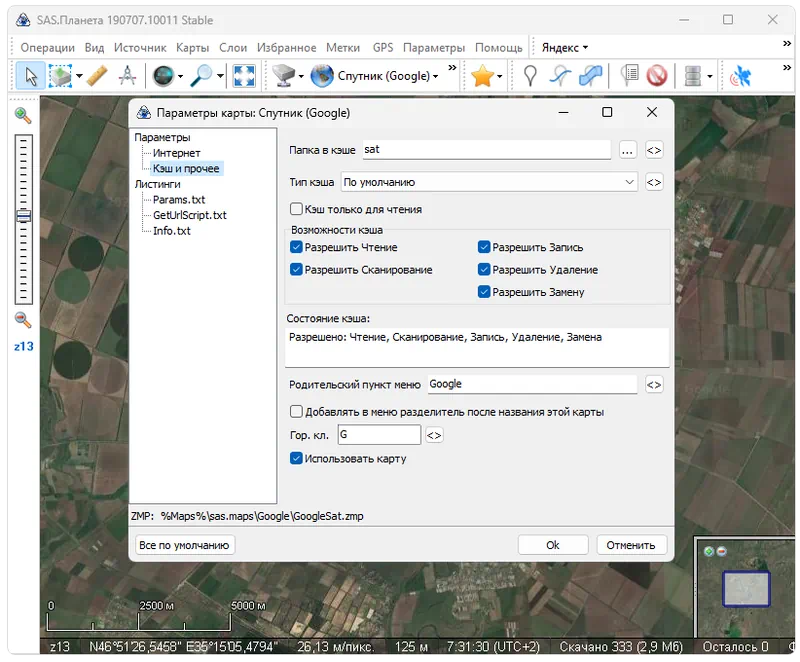Click the minimap blue viewport rectangle
This screenshot has height=662, width=800.
point(746,589)
